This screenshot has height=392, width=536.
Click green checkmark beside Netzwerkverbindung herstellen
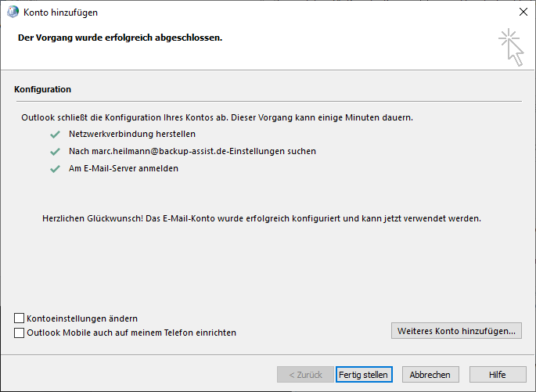click(x=55, y=134)
